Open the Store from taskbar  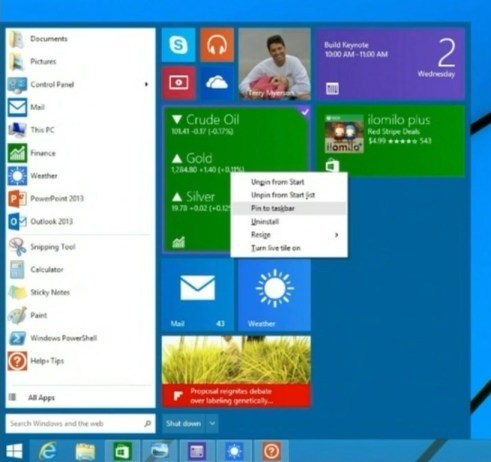pyautogui.click(x=122, y=451)
